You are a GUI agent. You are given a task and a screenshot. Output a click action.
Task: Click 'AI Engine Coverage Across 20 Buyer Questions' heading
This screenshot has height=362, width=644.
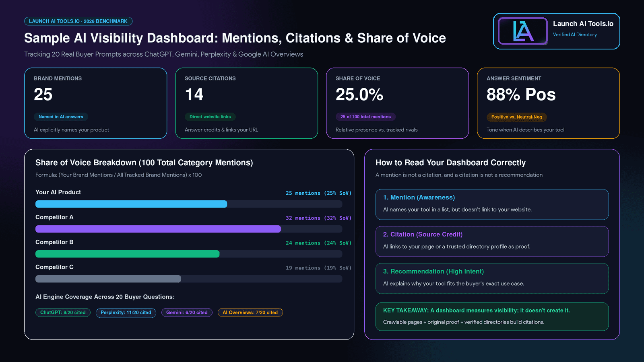105,297
